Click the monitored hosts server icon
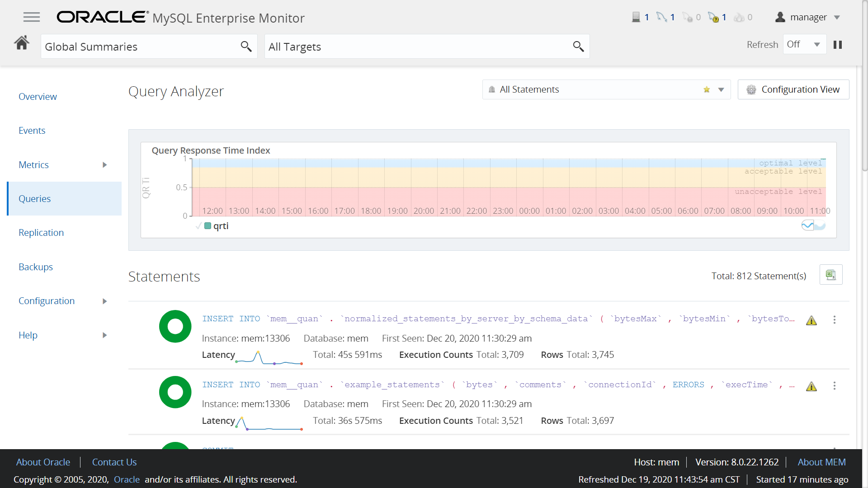The image size is (868, 488). pos(636,17)
